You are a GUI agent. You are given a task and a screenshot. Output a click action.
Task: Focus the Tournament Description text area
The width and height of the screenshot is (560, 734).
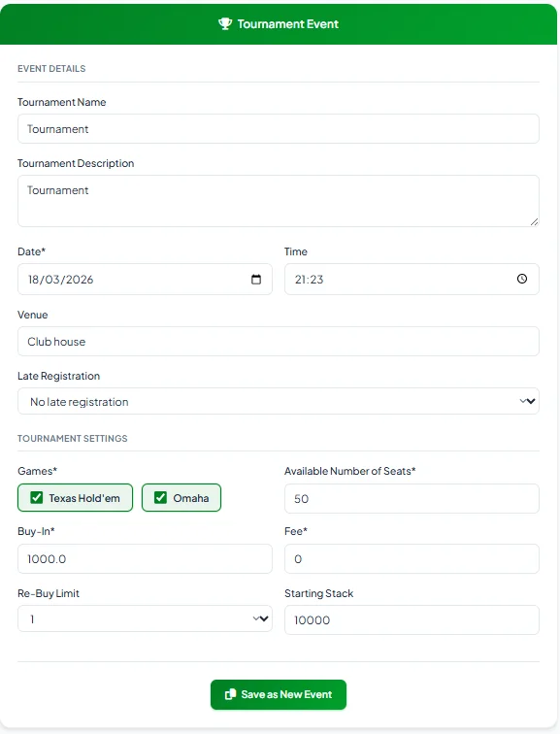click(x=279, y=201)
